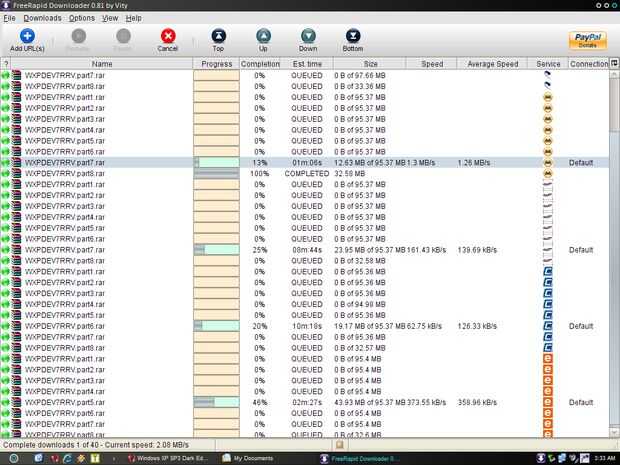Click the Up arrow toolbar icon

point(263,36)
